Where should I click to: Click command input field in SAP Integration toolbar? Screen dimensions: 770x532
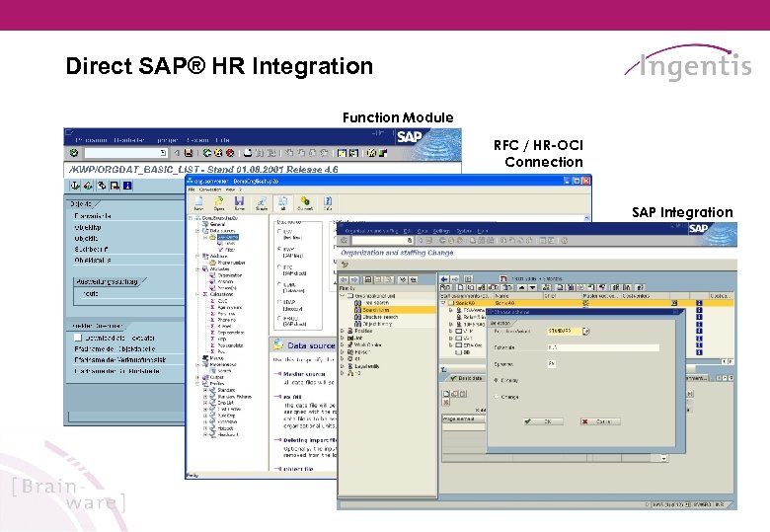[x=383, y=241]
